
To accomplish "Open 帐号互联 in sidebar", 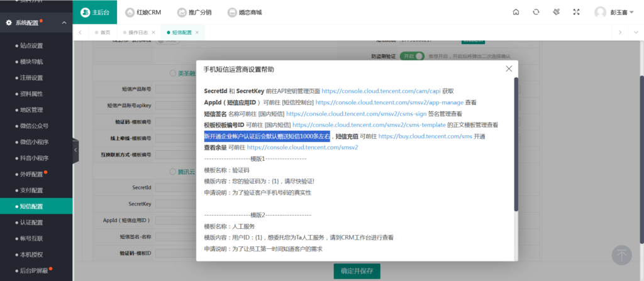I will coord(31,238).
